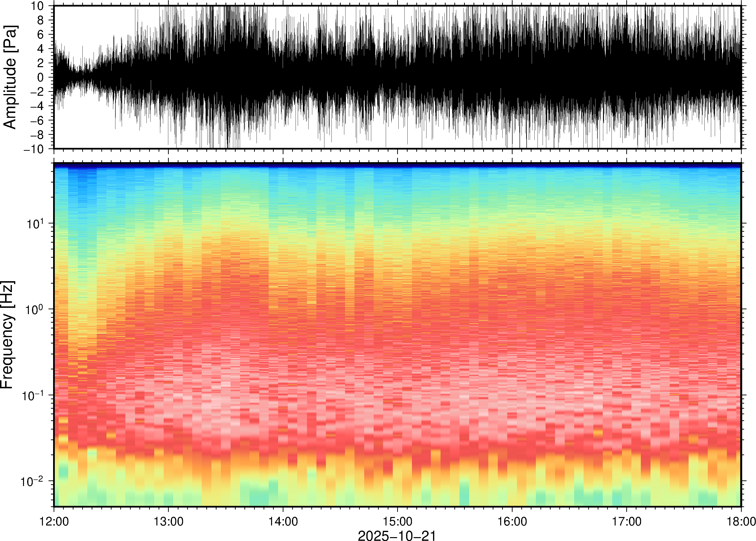Click the 10⁻¹ frequency tick label
The image size is (756, 541).
click(x=33, y=395)
